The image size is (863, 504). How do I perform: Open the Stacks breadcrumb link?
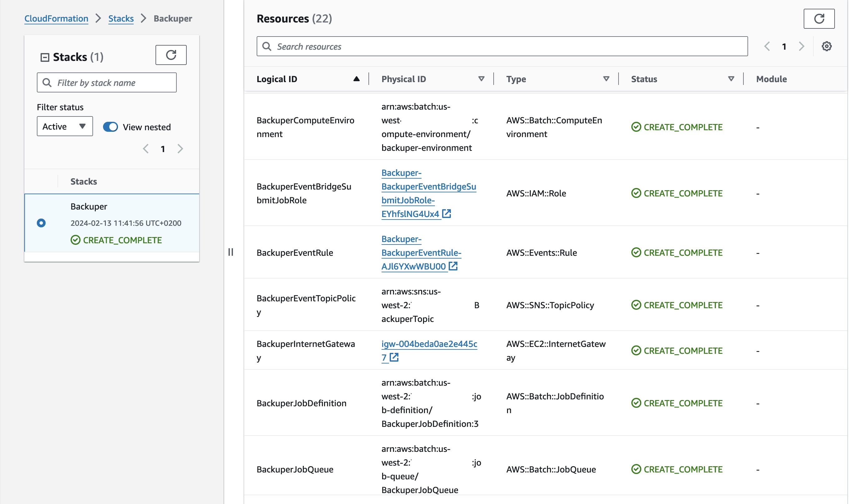[x=121, y=18]
